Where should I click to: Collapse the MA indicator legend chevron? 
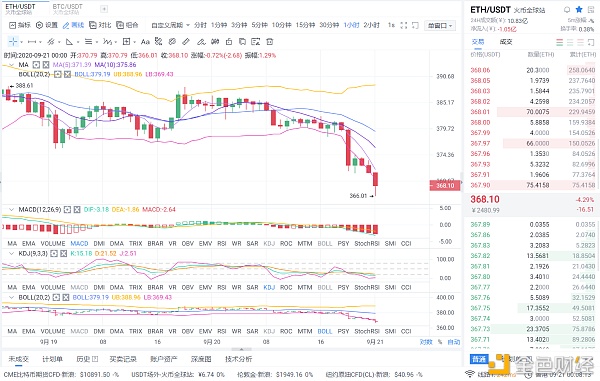pos(11,65)
